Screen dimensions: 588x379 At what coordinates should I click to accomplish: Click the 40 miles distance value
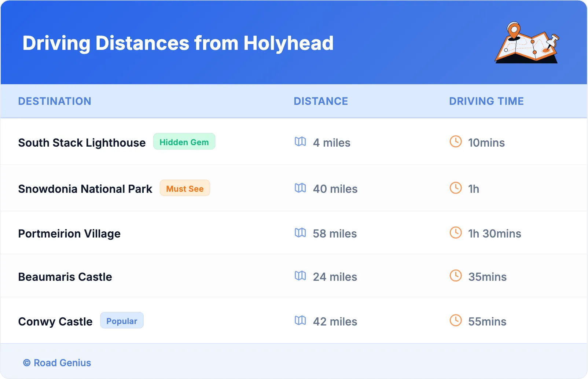coord(335,189)
